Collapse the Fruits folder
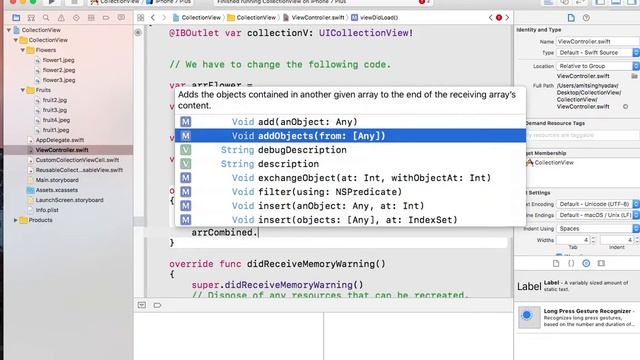The width and height of the screenshot is (640, 360). (x=23, y=90)
